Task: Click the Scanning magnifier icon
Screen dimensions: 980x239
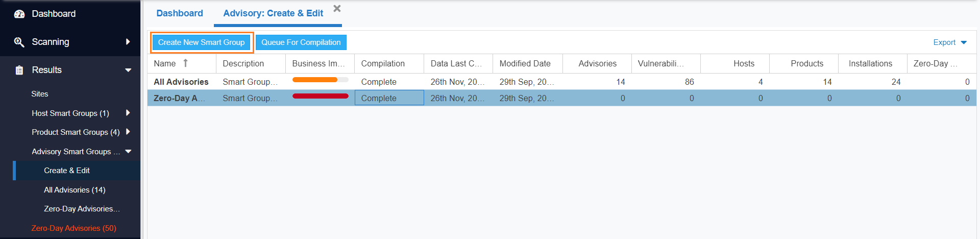Action: tap(19, 42)
